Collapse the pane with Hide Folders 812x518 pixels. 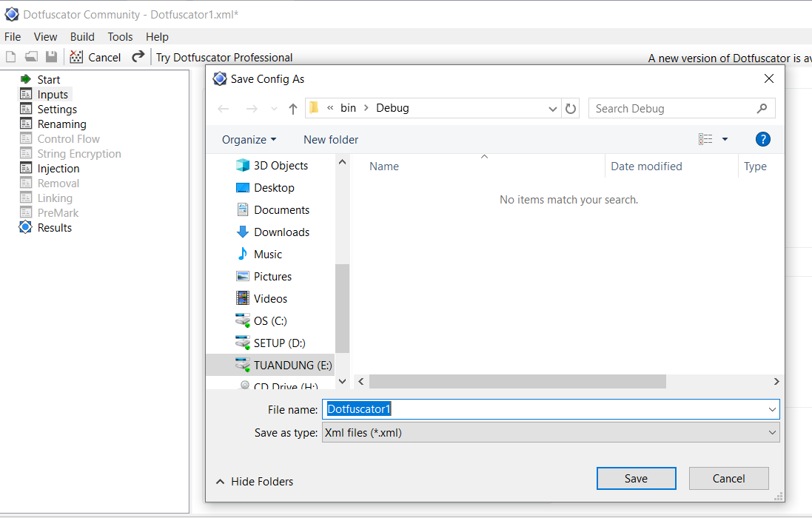(x=255, y=482)
